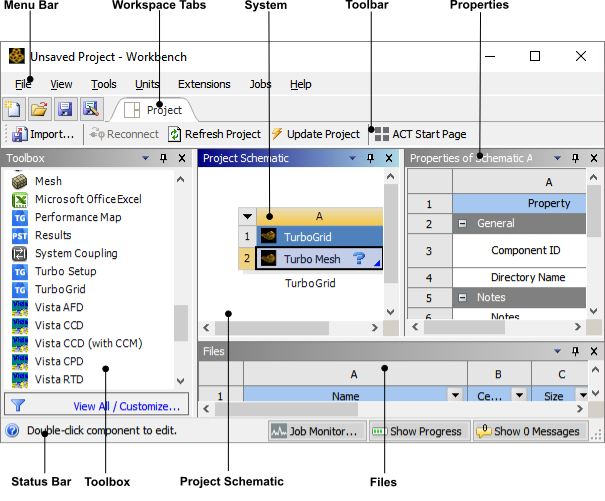This screenshot has width=605, height=501.
Task: Click the Save As icon
Action: coord(91,109)
